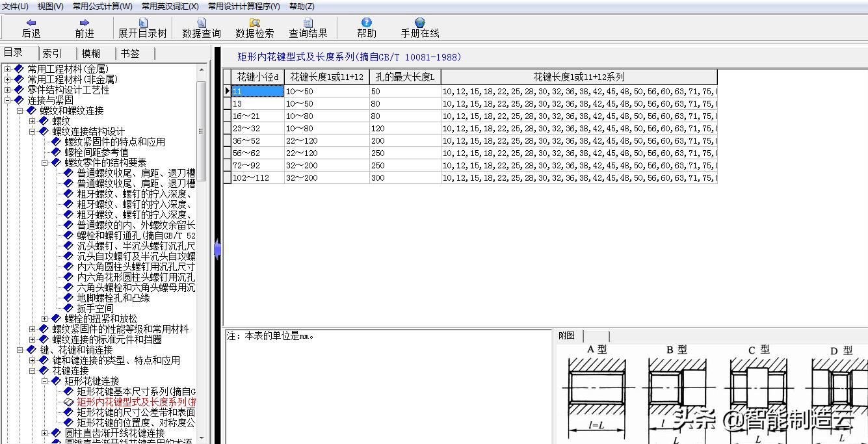Click the 孔的最大长度L column header
Screen dimensions: 868x444
tap(405, 77)
